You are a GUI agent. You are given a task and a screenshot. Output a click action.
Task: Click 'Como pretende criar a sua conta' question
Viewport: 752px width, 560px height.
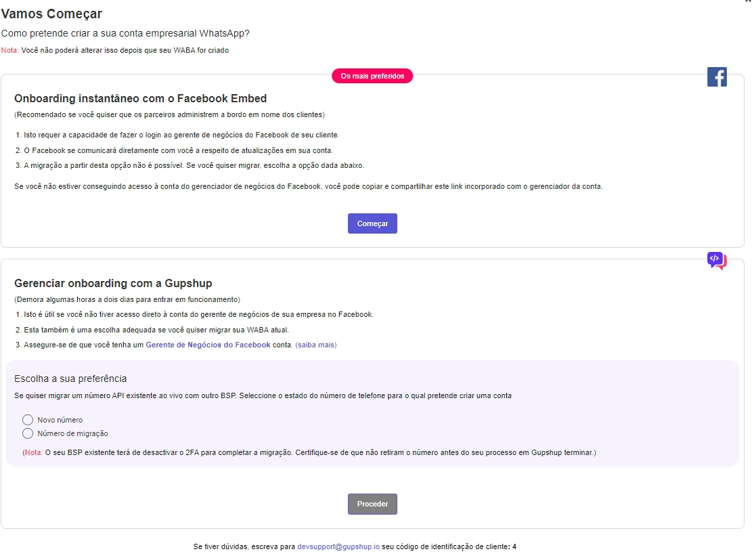tap(125, 34)
